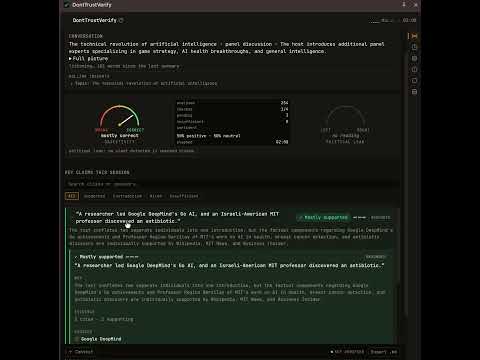Click the Google DeepMind source favicon
Screen dimensions: 480x360
click(77, 339)
